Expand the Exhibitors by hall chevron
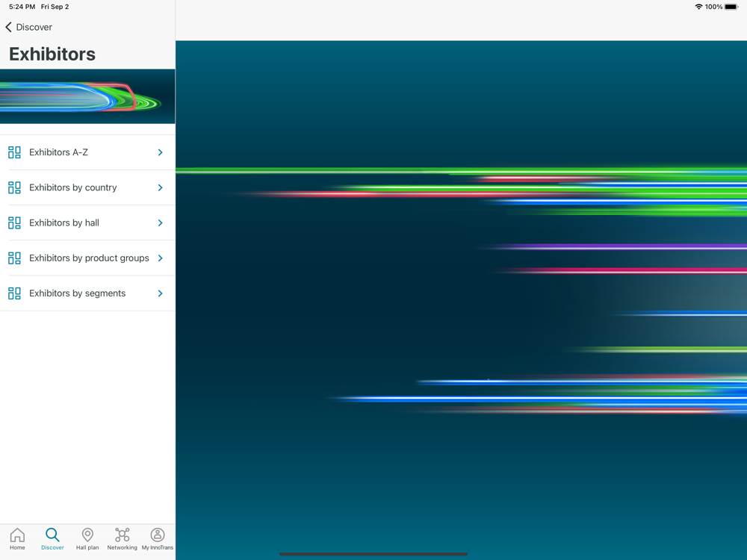Viewport: 747px width, 560px height. 160,223
